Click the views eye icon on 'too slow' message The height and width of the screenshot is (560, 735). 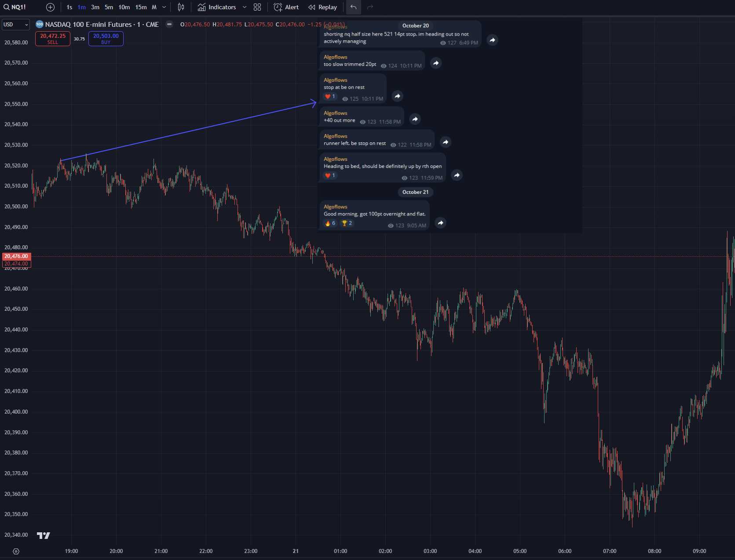pyautogui.click(x=384, y=66)
